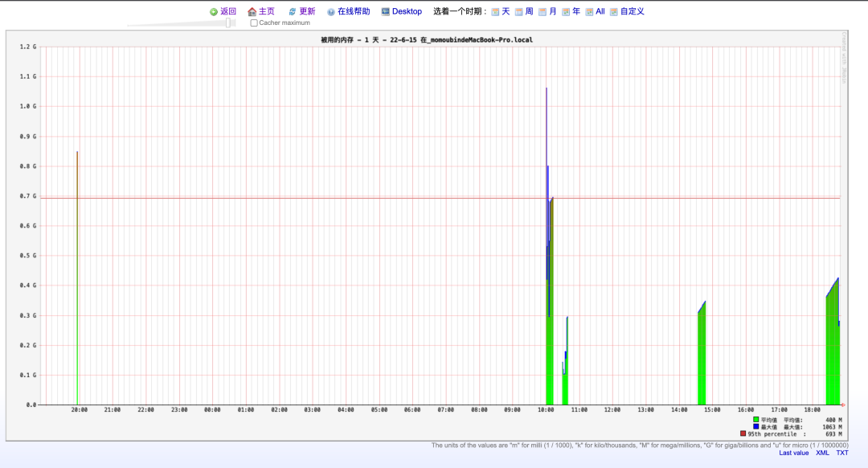Click the 1.2 G y-axis label
Image resolution: width=868 pixels, height=468 pixels.
click(28, 47)
